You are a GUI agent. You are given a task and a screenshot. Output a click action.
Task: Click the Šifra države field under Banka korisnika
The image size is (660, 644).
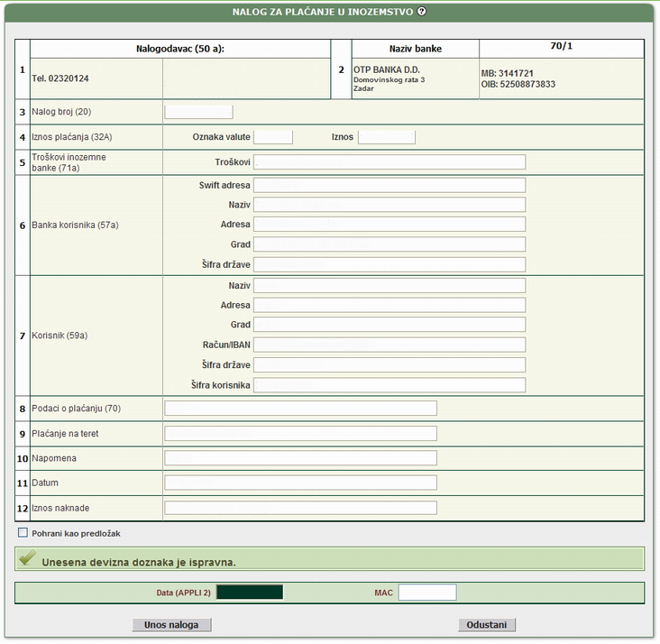[390, 264]
